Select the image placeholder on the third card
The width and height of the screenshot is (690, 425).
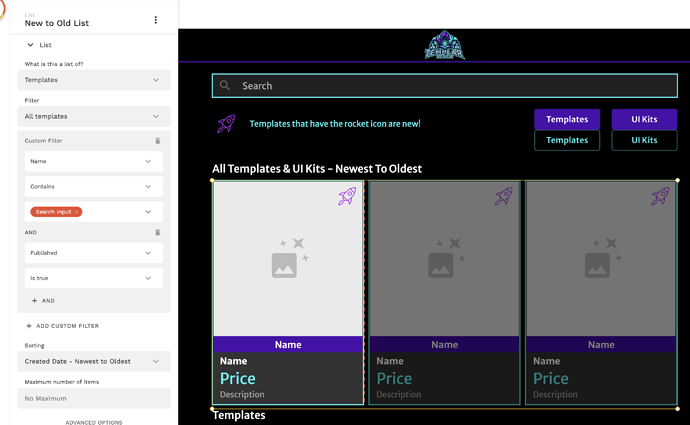[601, 259]
